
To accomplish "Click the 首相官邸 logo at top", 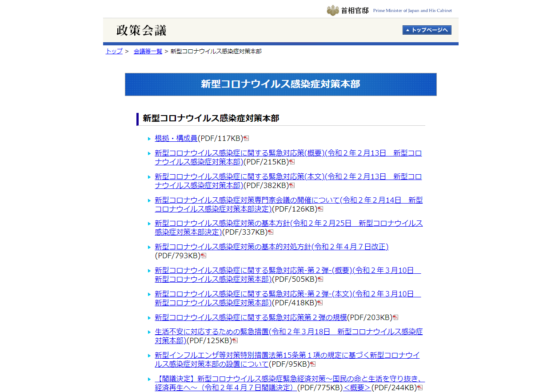I will [x=347, y=10].
